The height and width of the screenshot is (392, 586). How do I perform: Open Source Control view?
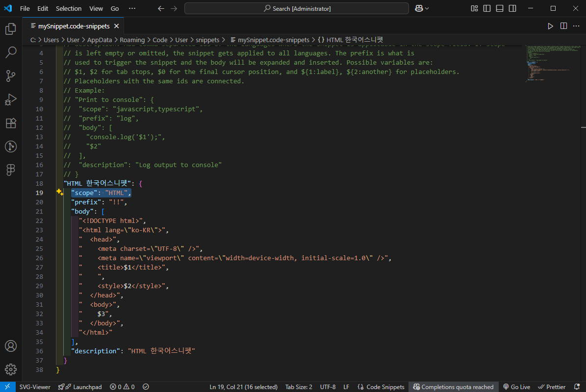pyautogui.click(x=11, y=76)
